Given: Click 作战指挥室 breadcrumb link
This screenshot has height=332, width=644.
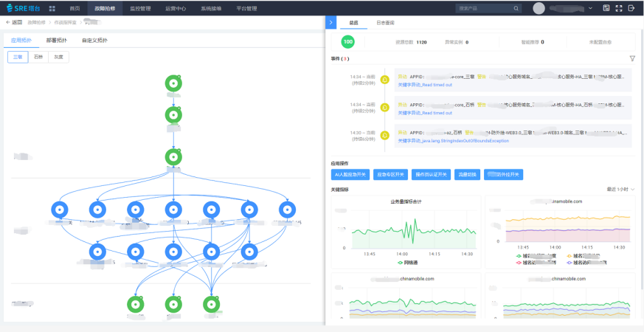Looking at the screenshot, I should 65,22.
